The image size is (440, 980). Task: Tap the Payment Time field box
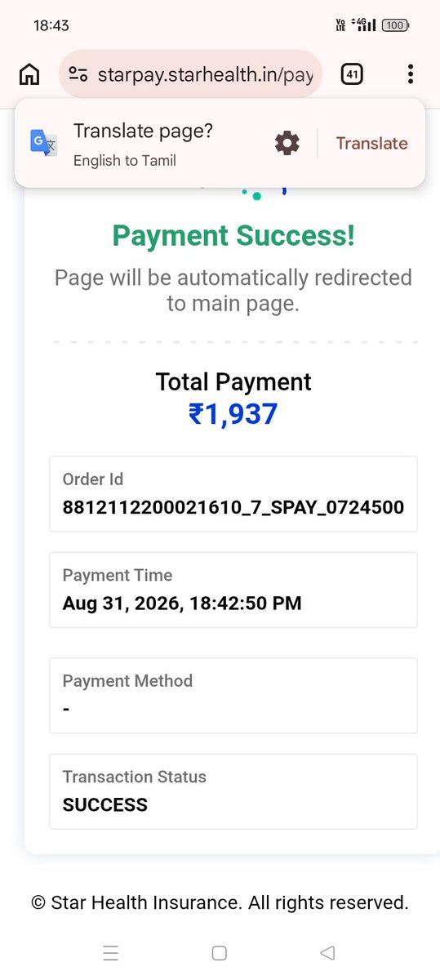pos(233,590)
